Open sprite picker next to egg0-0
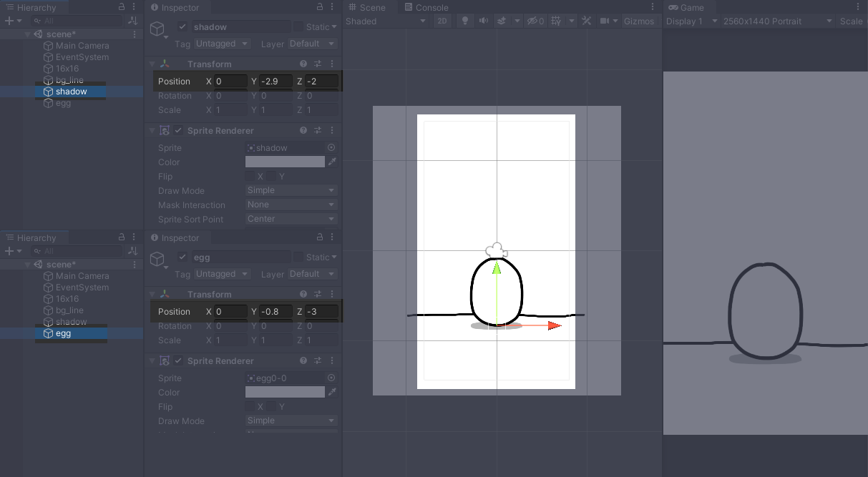This screenshot has width=868, height=477. (331, 378)
